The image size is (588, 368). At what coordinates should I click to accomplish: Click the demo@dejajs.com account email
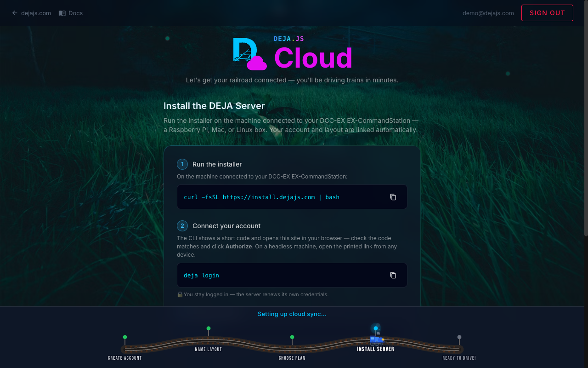tap(488, 13)
